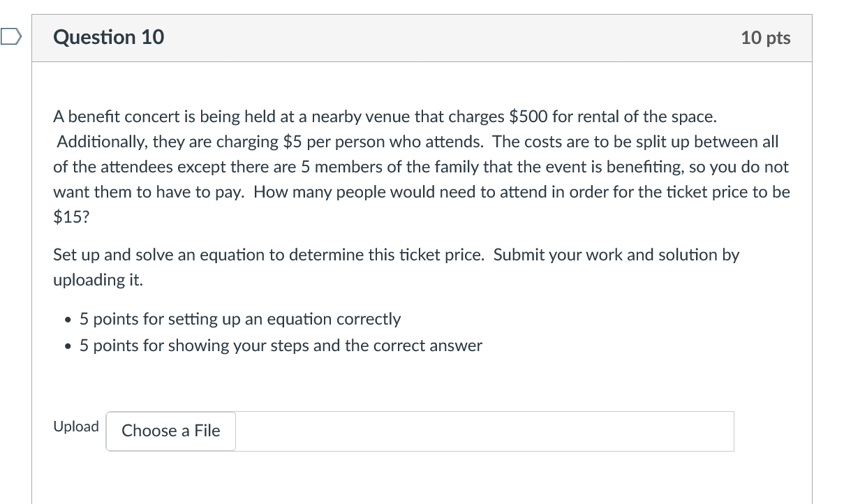This screenshot has height=504, width=844.
Task: Click the 'want them to have to pay' text
Action: coord(148,192)
